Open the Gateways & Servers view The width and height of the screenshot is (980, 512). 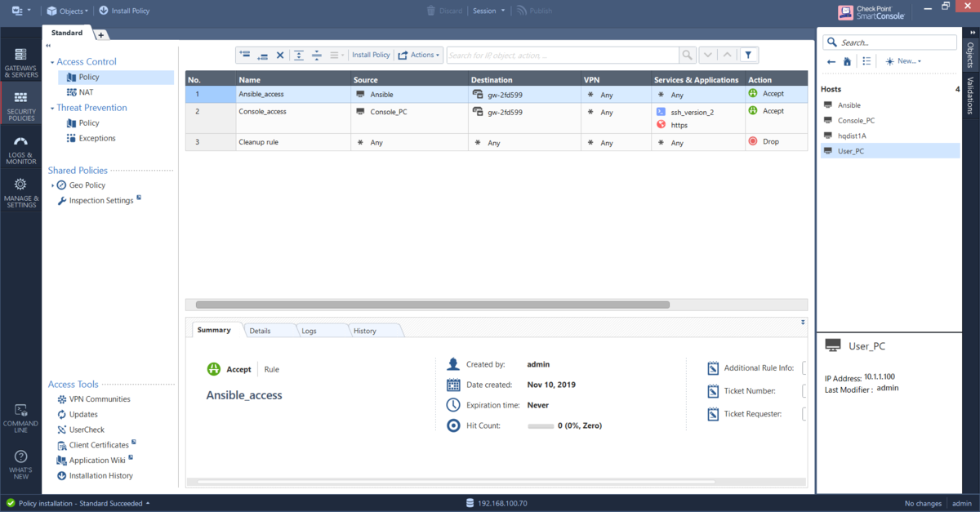[x=20, y=61]
